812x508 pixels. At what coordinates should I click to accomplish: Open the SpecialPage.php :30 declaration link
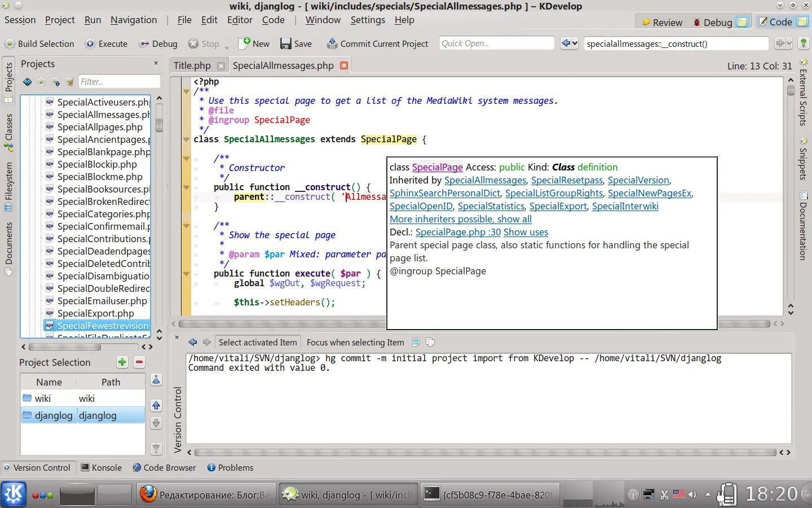pos(458,232)
